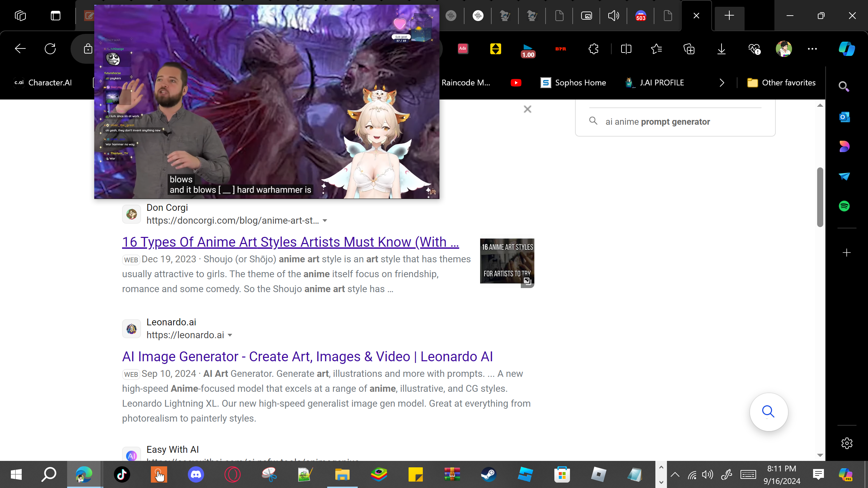The width and height of the screenshot is (868, 488).
Task: Open Copilot from the toolbar
Action: tap(847, 49)
